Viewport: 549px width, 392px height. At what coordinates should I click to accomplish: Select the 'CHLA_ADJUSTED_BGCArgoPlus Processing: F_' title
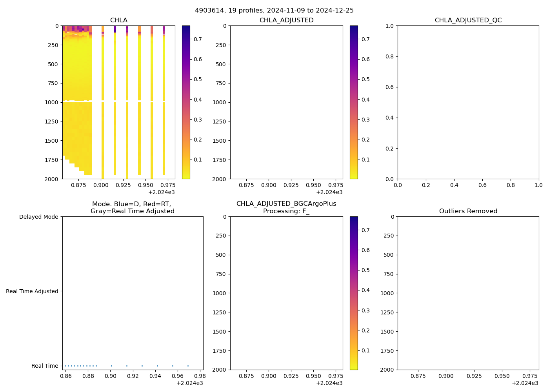point(286,208)
